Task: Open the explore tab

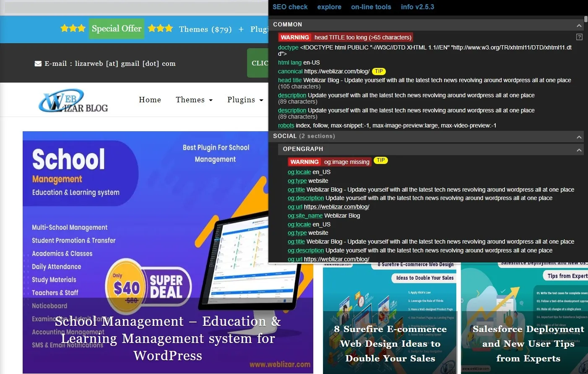Action: pos(329,7)
